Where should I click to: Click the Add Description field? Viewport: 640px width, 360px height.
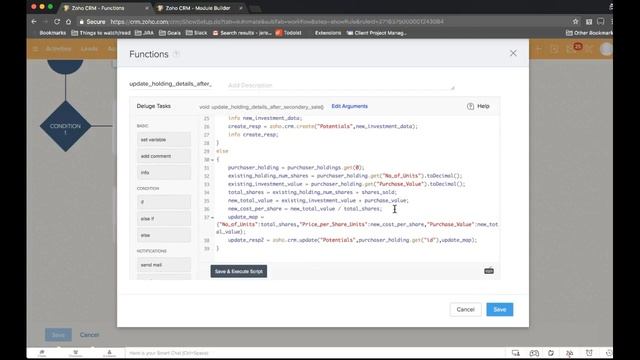click(x=341, y=85)
